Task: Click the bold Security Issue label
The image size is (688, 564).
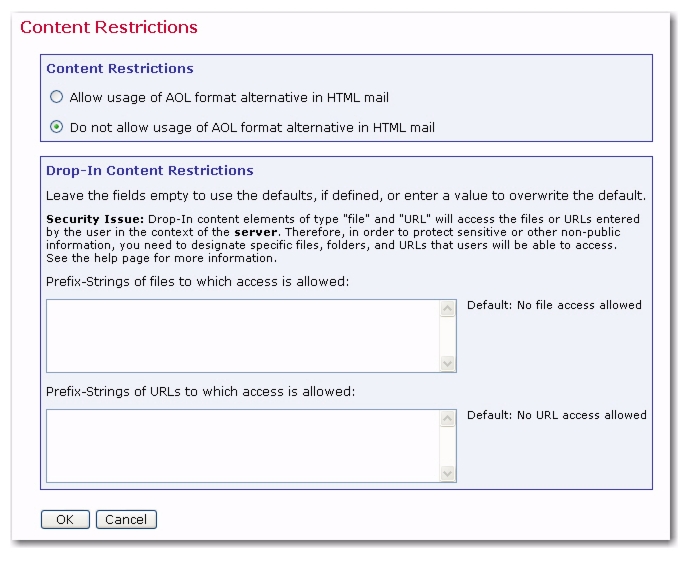Action: (x=95, y=219)
